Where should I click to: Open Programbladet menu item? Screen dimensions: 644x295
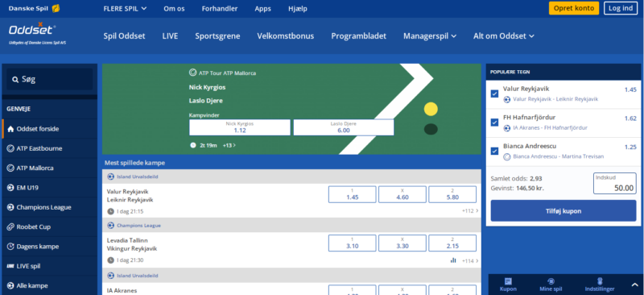point(358,36)
